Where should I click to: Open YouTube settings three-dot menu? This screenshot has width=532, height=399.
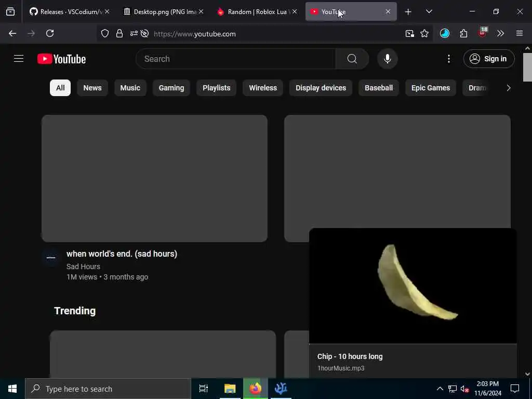tap(448, 59)
